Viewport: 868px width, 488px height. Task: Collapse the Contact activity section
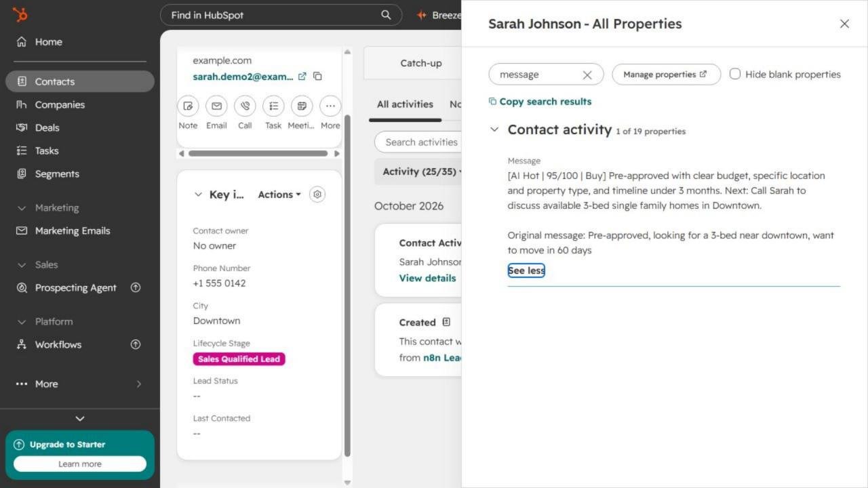(494, 129)
